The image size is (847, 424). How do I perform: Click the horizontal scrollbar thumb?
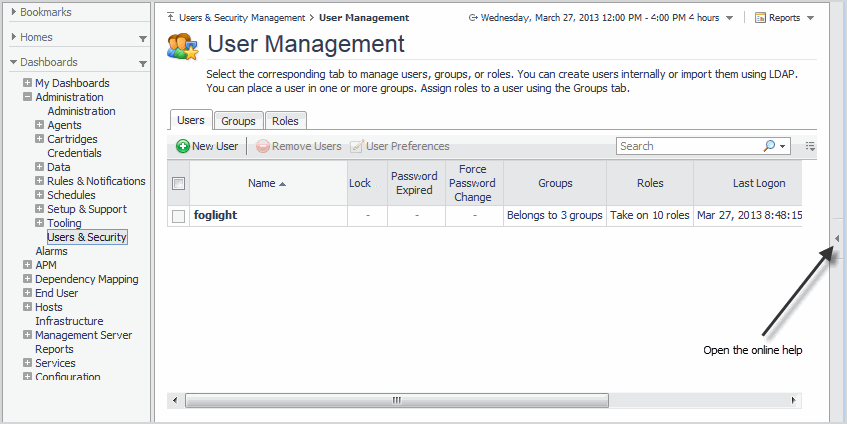click(396, 400)
